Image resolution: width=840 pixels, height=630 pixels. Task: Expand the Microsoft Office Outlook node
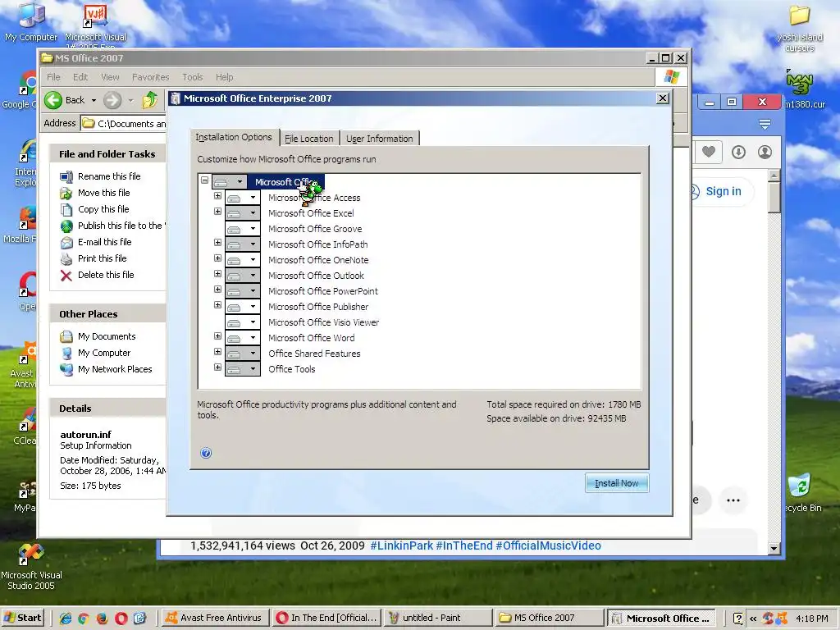217,274
